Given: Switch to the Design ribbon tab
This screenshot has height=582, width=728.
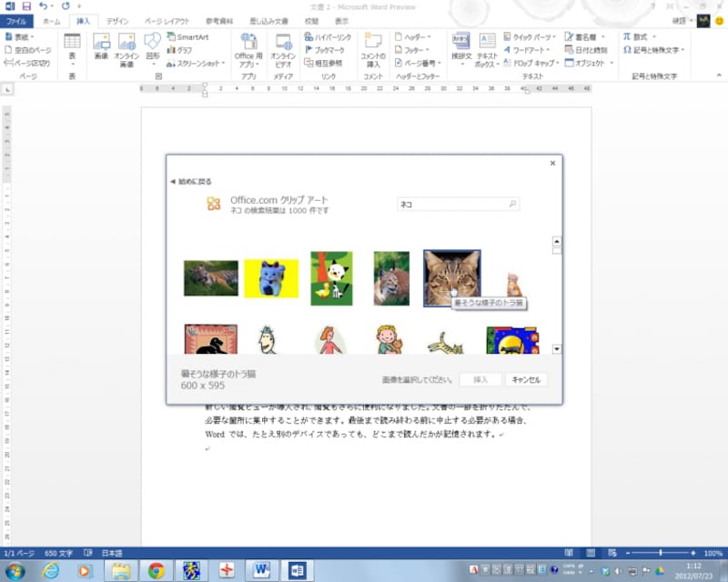Looking at the screenshot, I should [116, 20].
